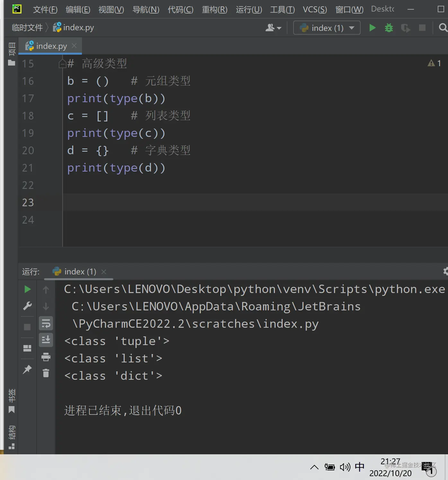Open the 代码(C) menu
448x480 pixels.
click(x=180, y=10)
